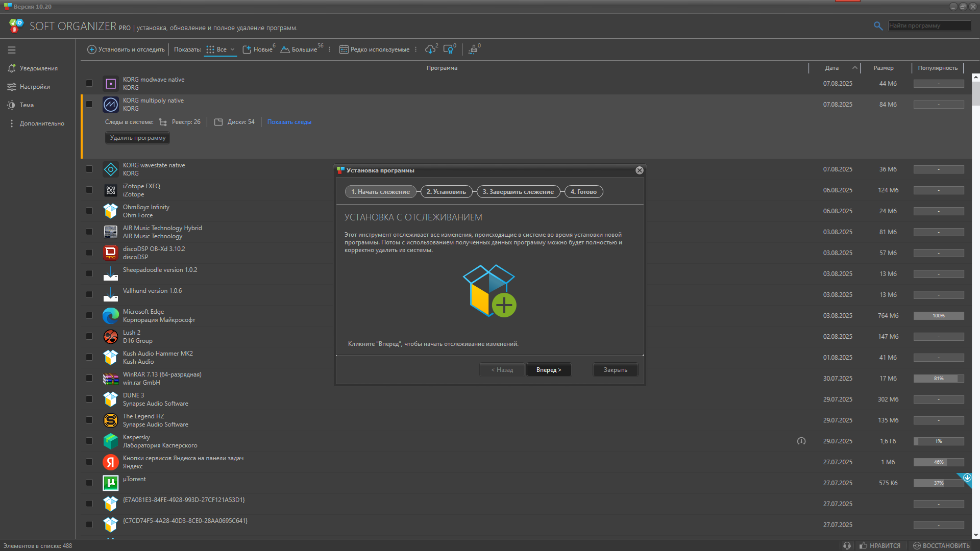Click the blue download corner badge on µTorrent row
The image size is (980, 551).
967,478
